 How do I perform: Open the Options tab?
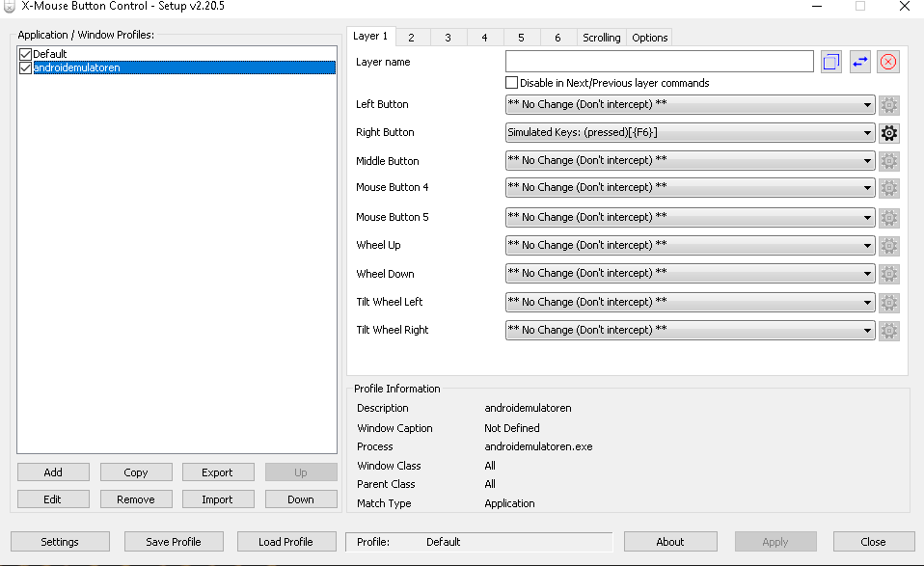649,38
